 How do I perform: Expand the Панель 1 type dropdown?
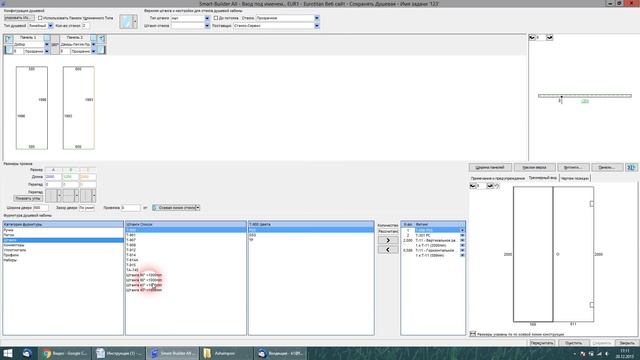point(47,44)
